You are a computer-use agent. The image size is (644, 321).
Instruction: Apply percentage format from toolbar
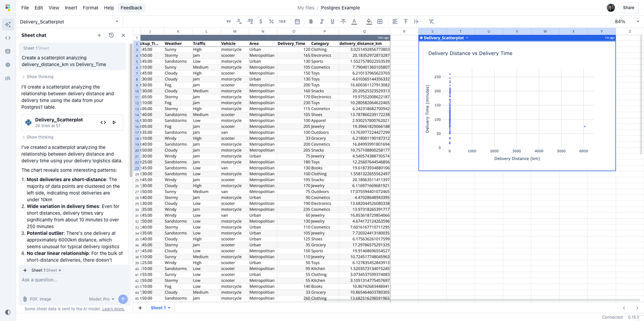click(x=271, y=21)
